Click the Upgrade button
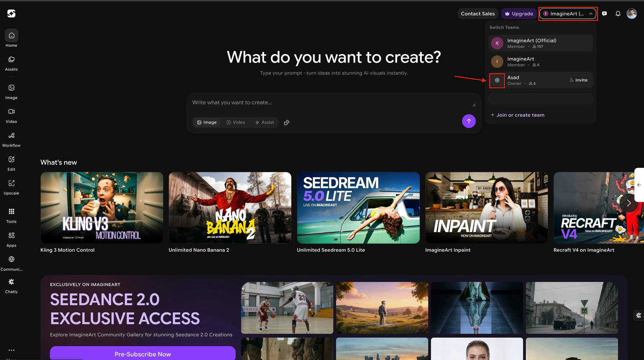This screenshot has width=644, height=360. 519,13
